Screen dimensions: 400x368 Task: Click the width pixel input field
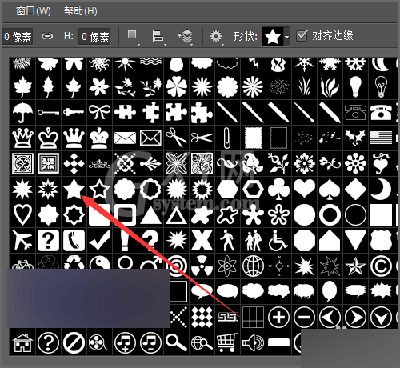(x=18, y=36)
